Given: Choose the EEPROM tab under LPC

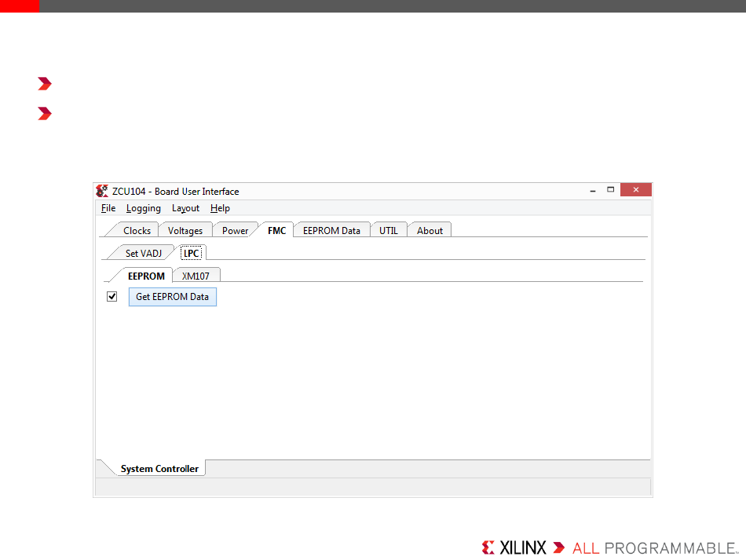Looking at the screenshot, I should [146, 276].
